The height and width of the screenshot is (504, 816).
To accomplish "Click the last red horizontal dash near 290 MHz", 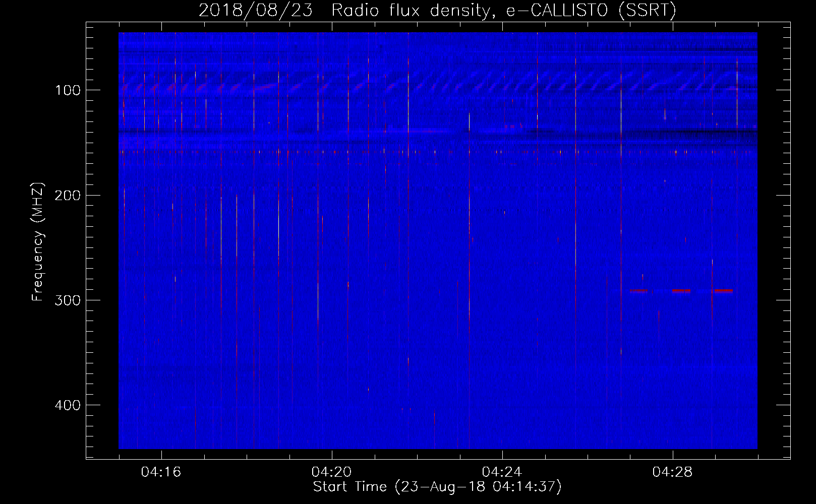I will [724, 291].
